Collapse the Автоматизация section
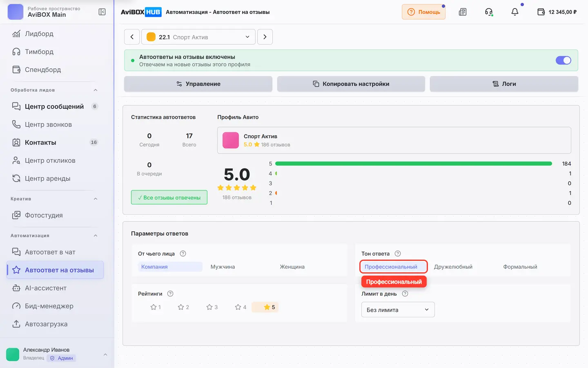Image resolution: width=588 pixels, height=368 pixels. coord(96,236)
